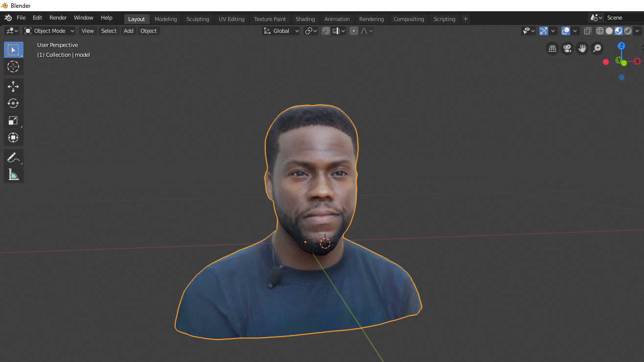Image resolution: width=644 pixels, height=362 pixels.
Task: Toggle snapping magnet on
Action: [326, 31]
